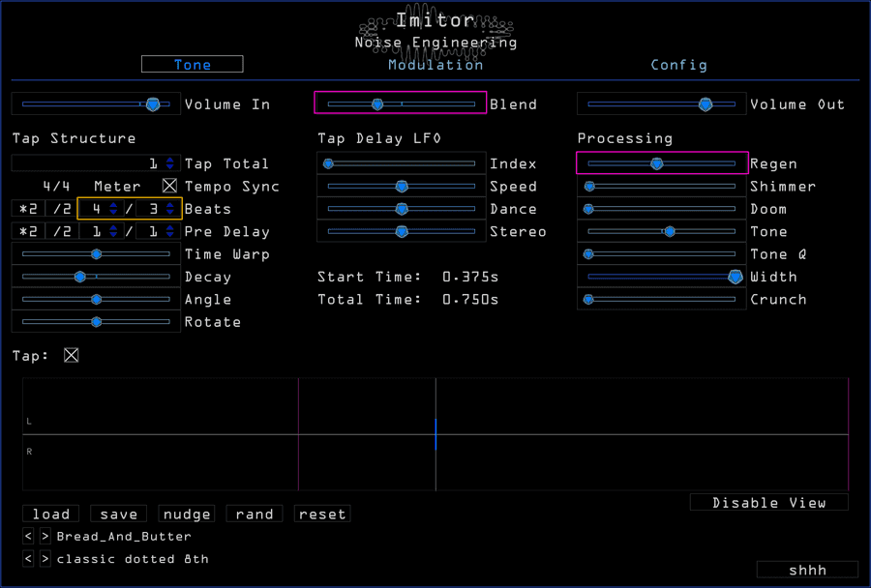Click the Decay slider handle
Viewport: 871px width, 588px height.
[80, 277]
